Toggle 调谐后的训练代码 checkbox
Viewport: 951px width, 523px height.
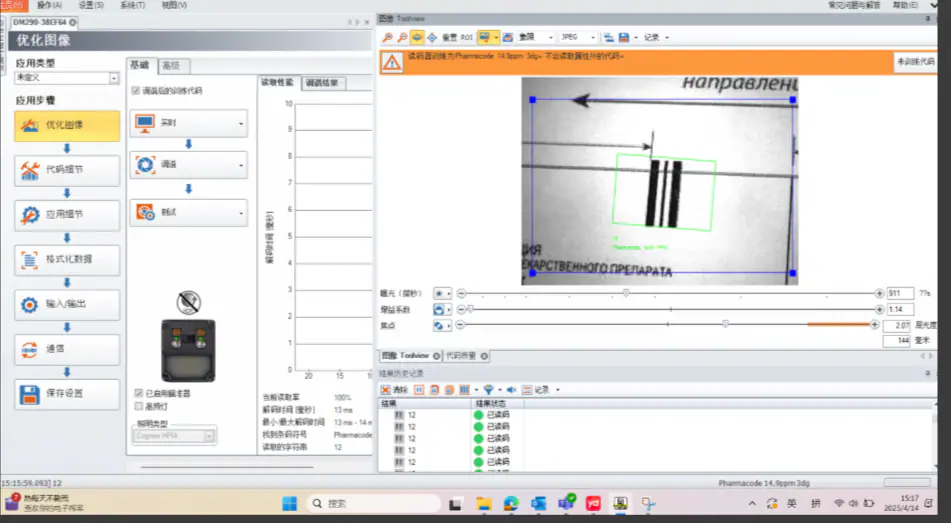(136, 90)
